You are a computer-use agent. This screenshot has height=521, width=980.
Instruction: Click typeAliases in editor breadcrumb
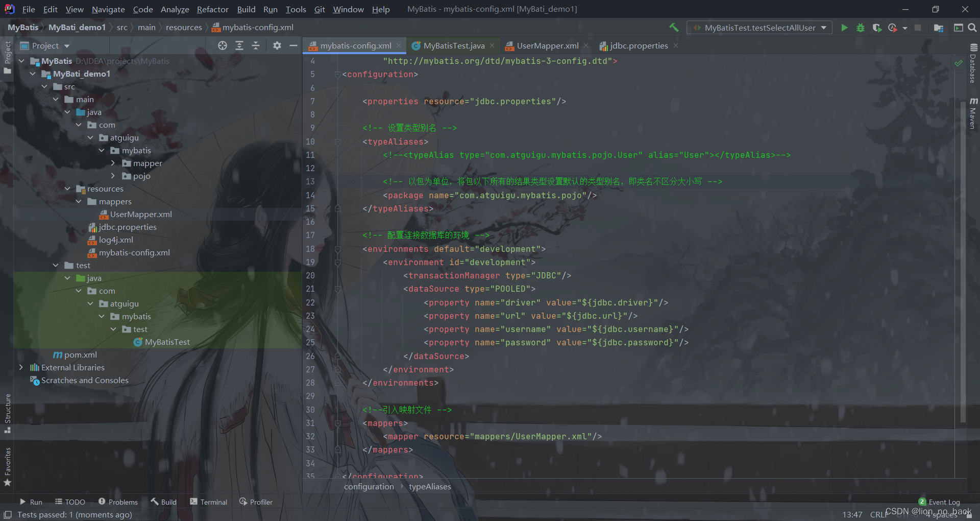coord(430,487)
